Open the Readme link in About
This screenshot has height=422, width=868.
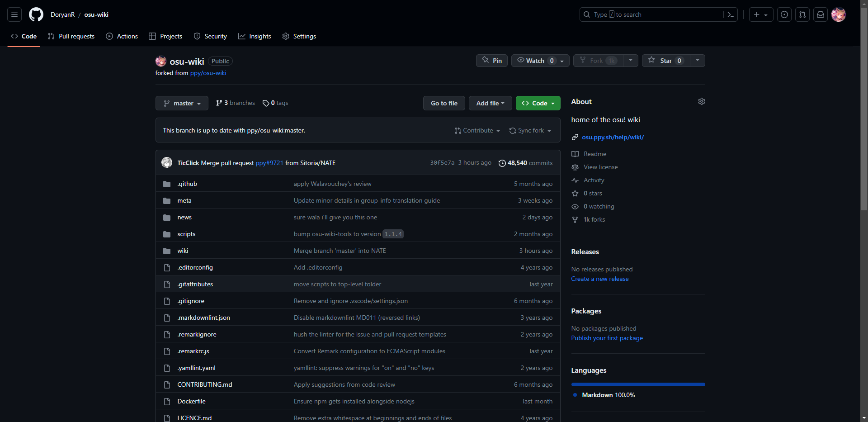(x=589, y=154)
